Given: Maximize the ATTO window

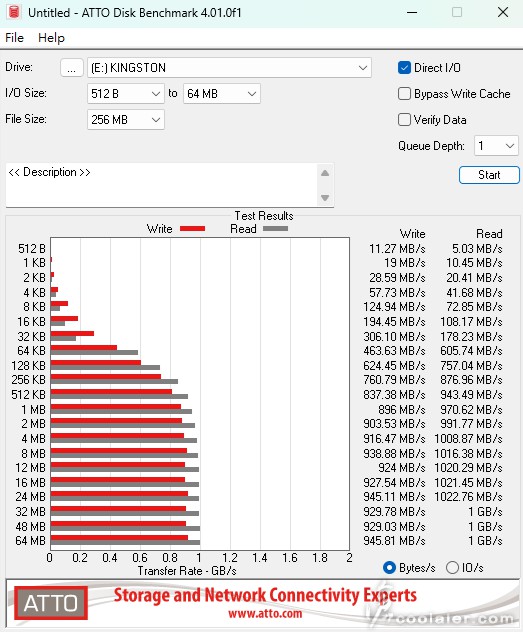Looking at the screenshot, I should click(x=457, y=12).
